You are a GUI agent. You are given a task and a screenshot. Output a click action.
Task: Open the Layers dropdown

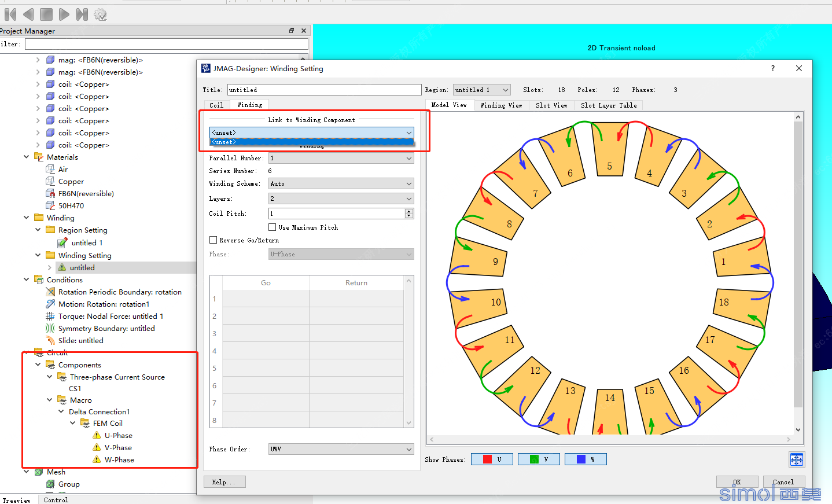click(x=341, y=198)
